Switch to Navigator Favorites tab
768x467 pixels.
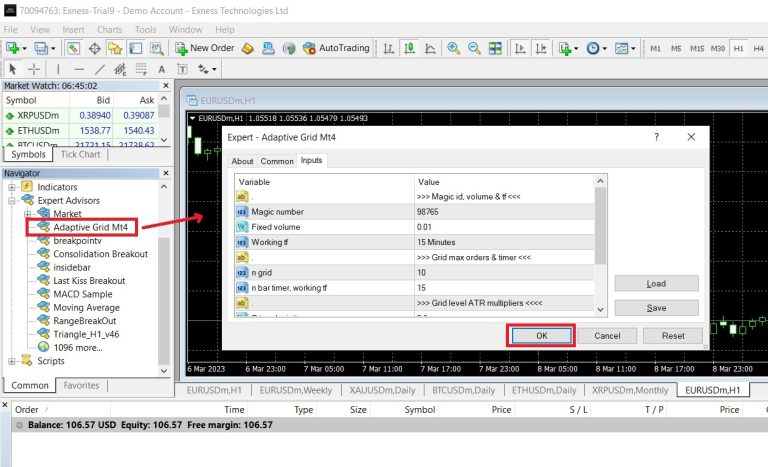pos(81,385)
